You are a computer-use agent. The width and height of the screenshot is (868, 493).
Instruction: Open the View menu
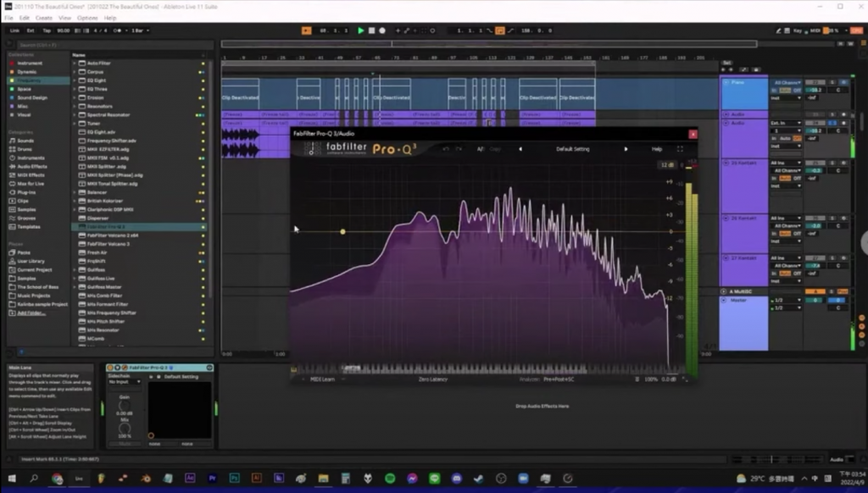pyautogui.click(x=64, y=18)
